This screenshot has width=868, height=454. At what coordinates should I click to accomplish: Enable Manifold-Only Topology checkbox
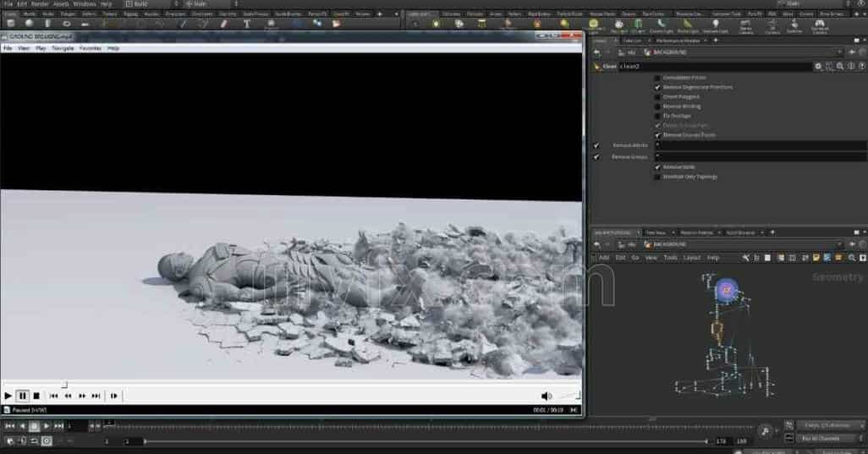point(657,177)
